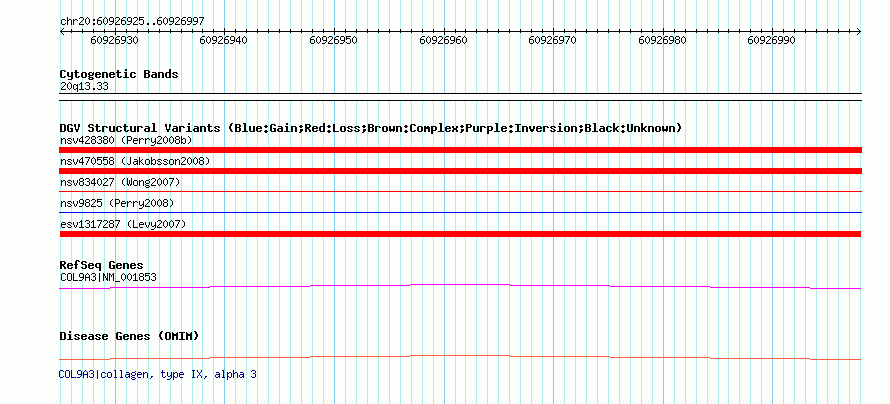Click ruler position 60926990
This screenshot has height=404, width=890.
pos(771,40)
